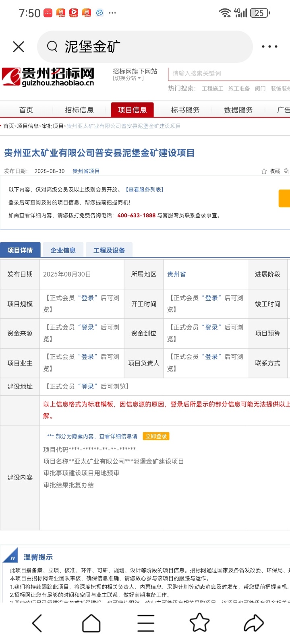Viewport: 290px width, 644px height.
Task: Tap the orange button beside member notice
Action: 284,199
